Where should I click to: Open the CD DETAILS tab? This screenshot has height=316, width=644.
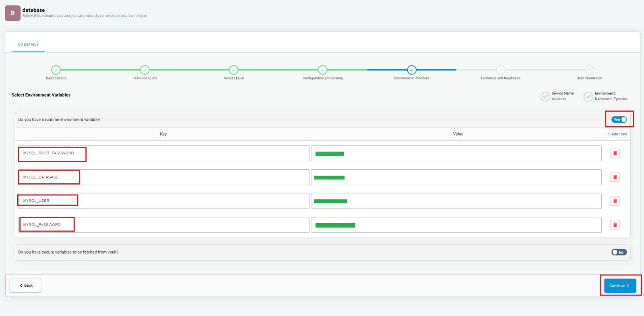[x=28, y=45]
